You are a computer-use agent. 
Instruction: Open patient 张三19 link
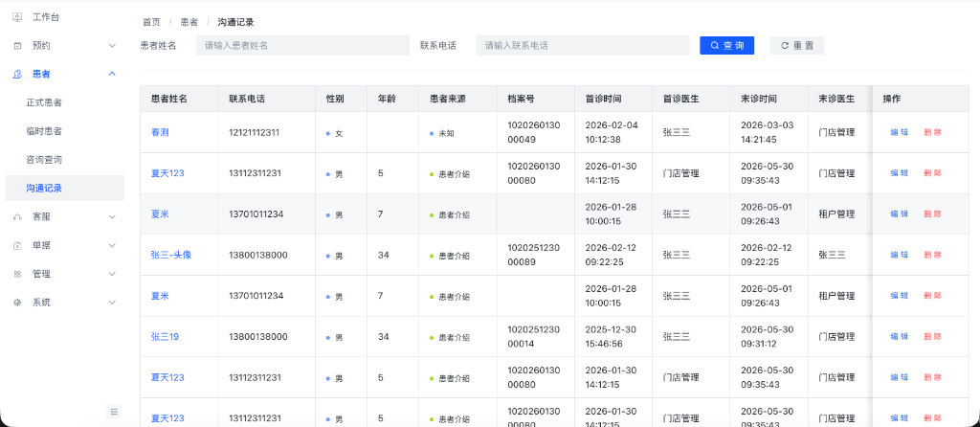(x=165, y=337)
